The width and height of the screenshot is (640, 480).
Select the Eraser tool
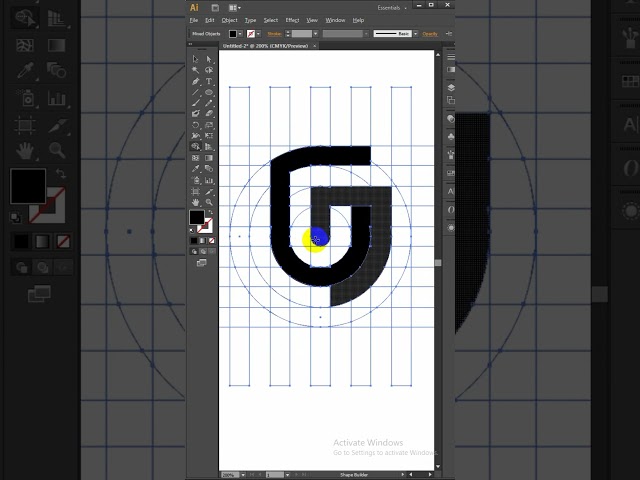209,113
